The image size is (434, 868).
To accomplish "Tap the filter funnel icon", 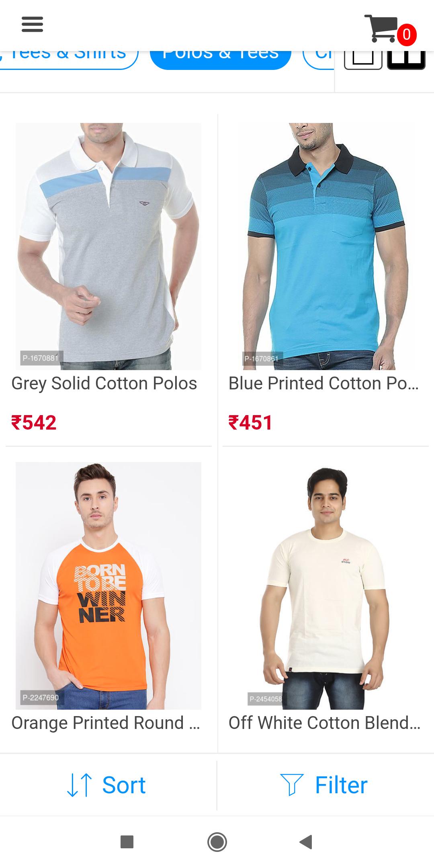I will tap(292, 785).
